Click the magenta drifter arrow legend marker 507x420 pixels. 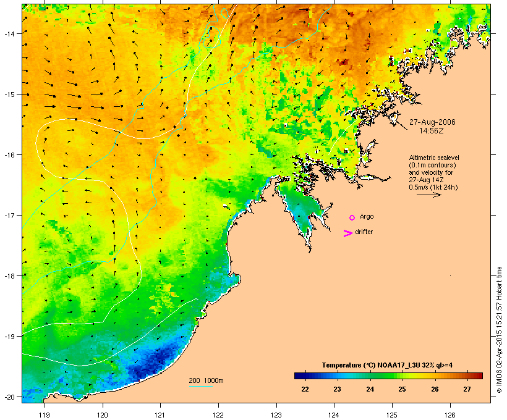pos(347,233)
